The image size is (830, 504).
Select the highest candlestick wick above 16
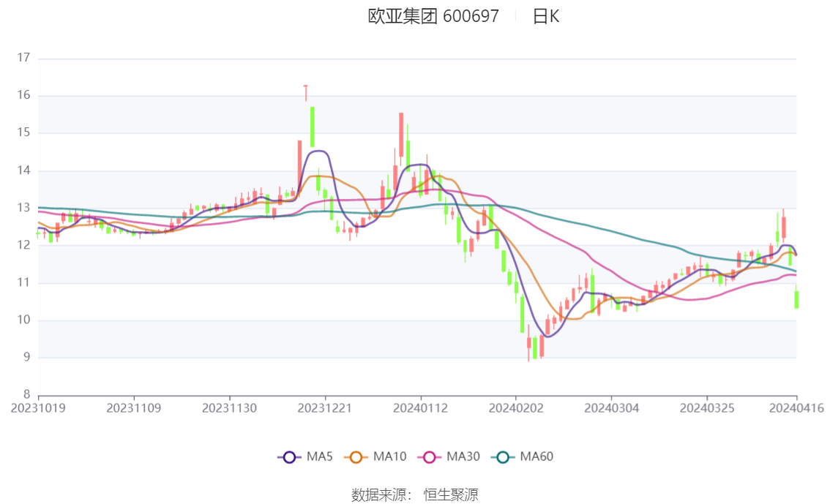pos(305,93)
